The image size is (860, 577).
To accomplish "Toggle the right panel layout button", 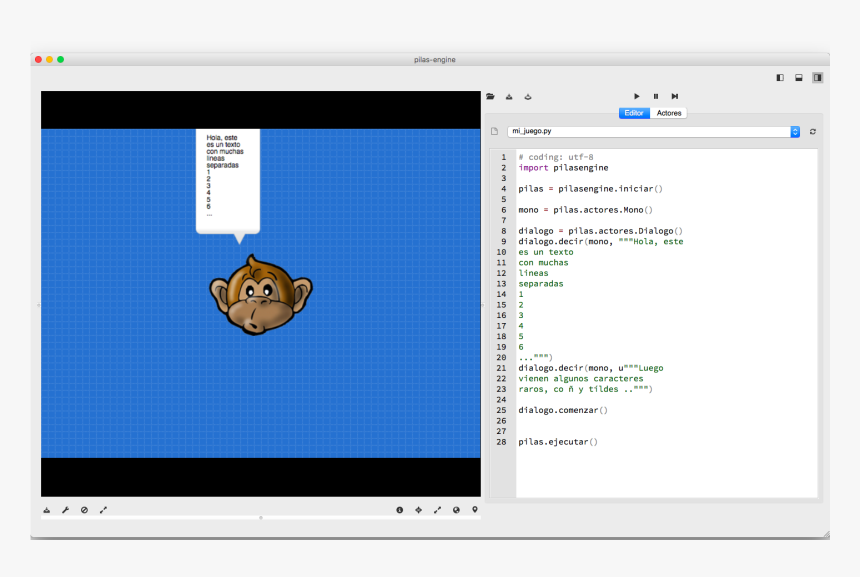I will (817, 77).
